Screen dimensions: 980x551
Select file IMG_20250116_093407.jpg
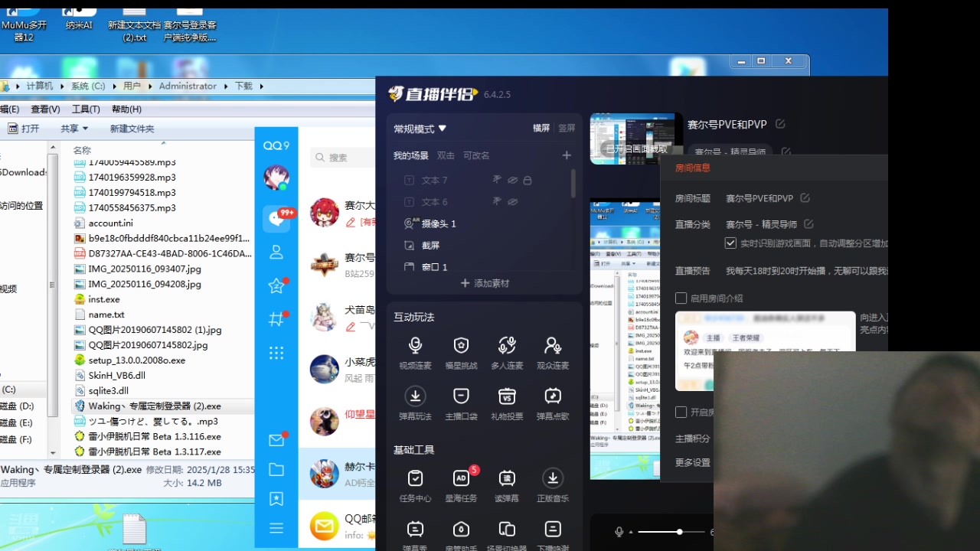(x=145, y=269)
